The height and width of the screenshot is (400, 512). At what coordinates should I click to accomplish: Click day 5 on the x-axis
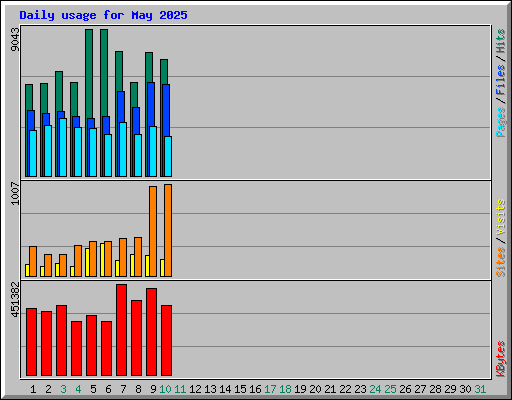click(93, 389)
